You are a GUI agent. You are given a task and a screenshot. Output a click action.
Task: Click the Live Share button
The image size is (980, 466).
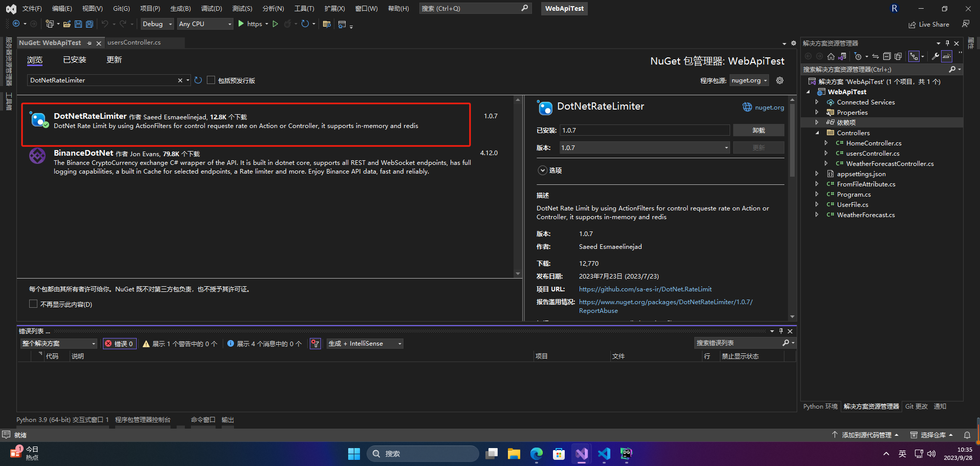click(x=929, y=24)
